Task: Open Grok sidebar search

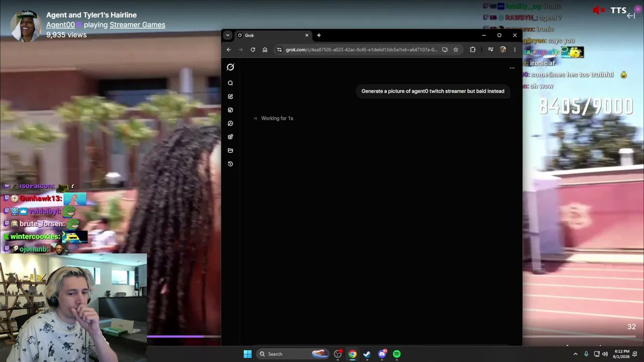Action: click(230, 83)
